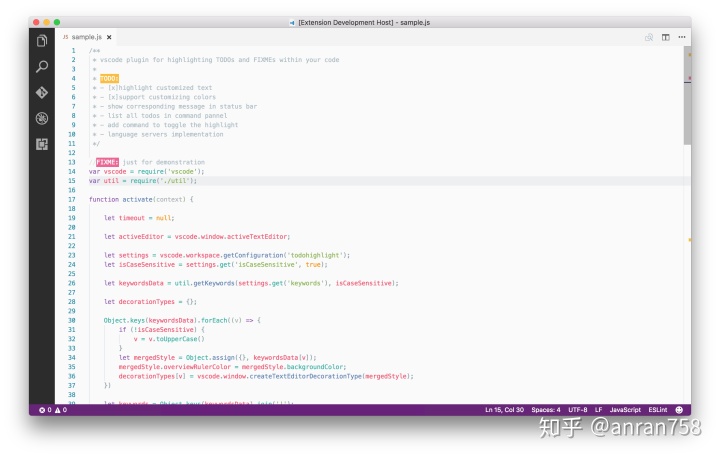Screen dimensions: 720x457
Task: Click line number 30 in gutter
Action: (x=72, y=320)
